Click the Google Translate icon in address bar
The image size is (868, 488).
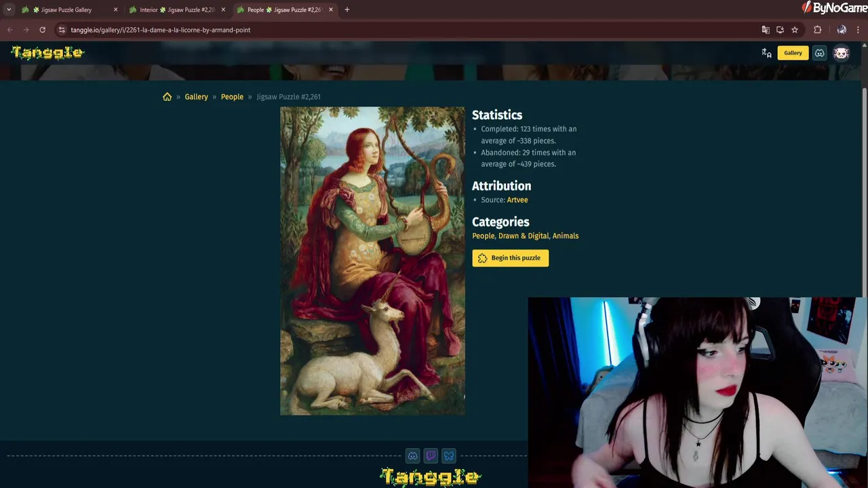(x=766, y=30)
